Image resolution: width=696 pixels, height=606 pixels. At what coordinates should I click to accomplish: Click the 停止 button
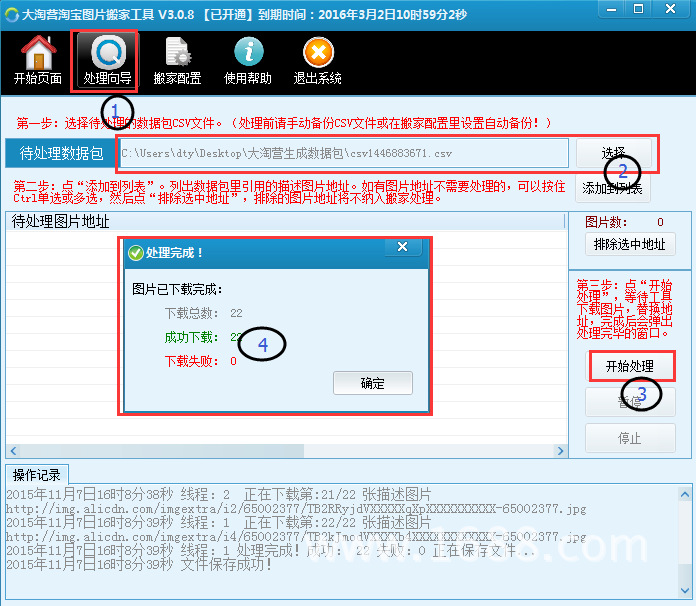630,438
